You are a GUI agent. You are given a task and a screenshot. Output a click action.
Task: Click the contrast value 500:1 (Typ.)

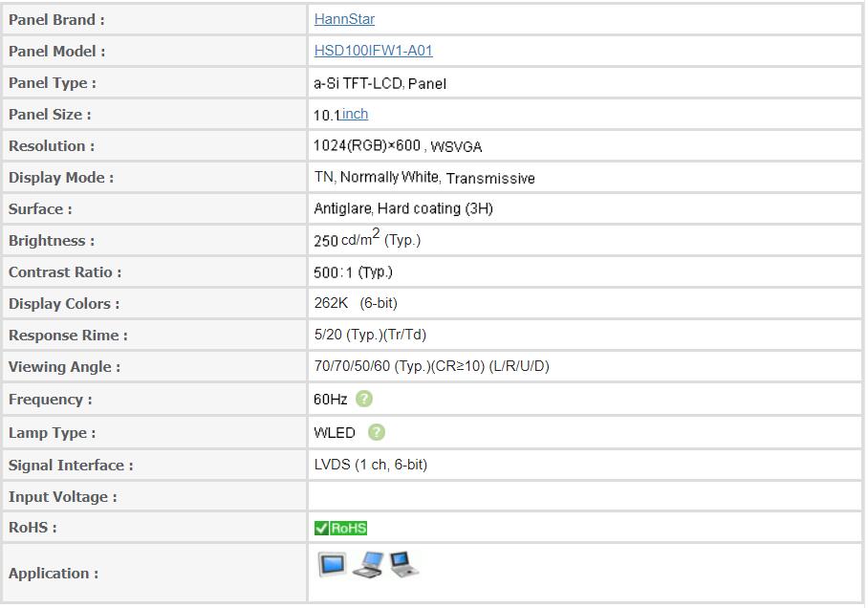coord(353,272)
